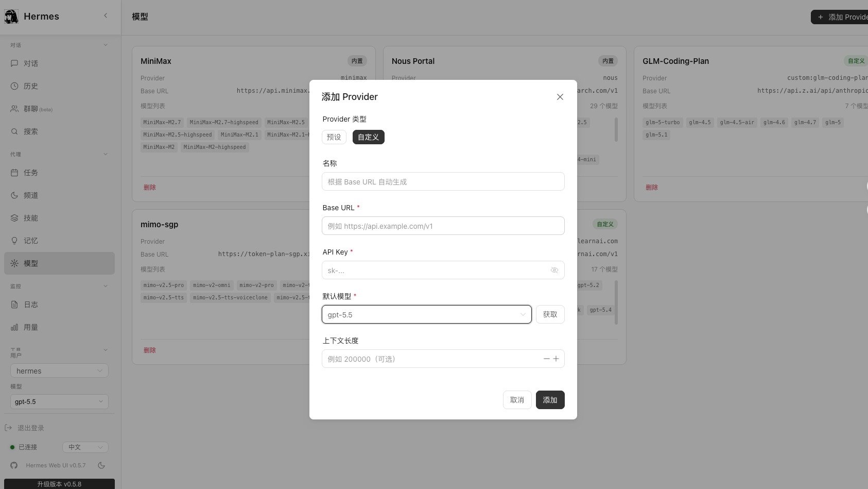Click 获取 fetch models button

tap(550, 314)
